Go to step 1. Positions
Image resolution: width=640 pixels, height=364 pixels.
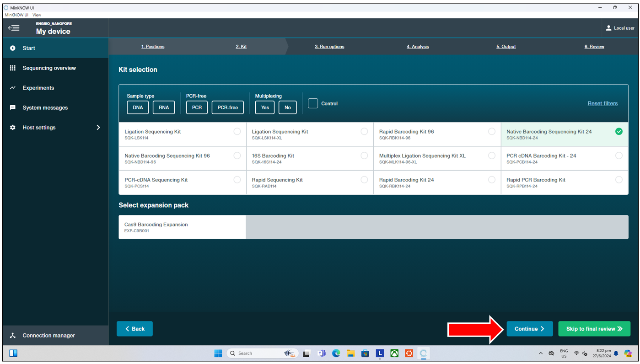click(x=153, y=47)
